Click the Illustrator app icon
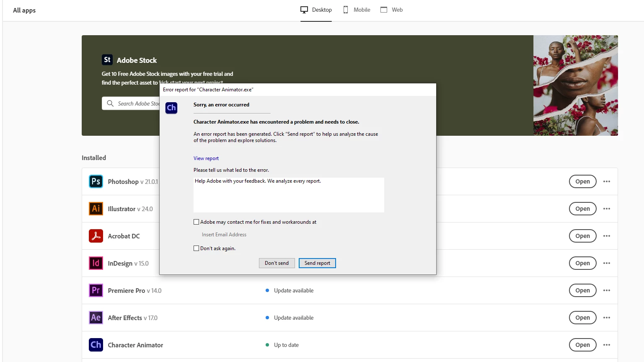 click(x=96, y=209)
